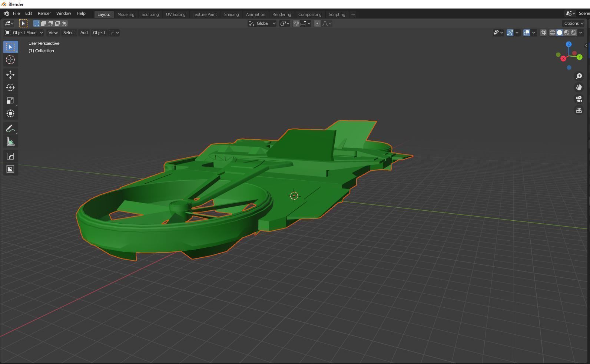Viewport: 590px width, 364px height.
Task: Select the Annotate pencil tool
Action: click(10, 129)
